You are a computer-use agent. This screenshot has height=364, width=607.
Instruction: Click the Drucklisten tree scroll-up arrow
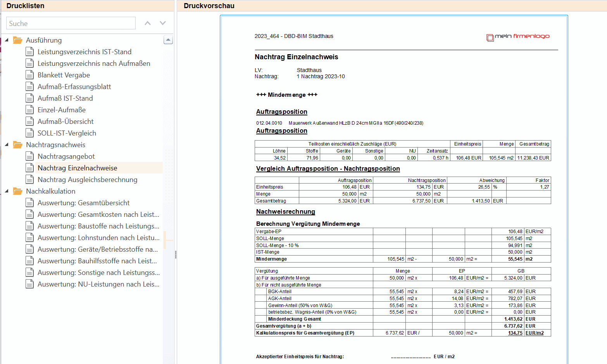point(168,39)
